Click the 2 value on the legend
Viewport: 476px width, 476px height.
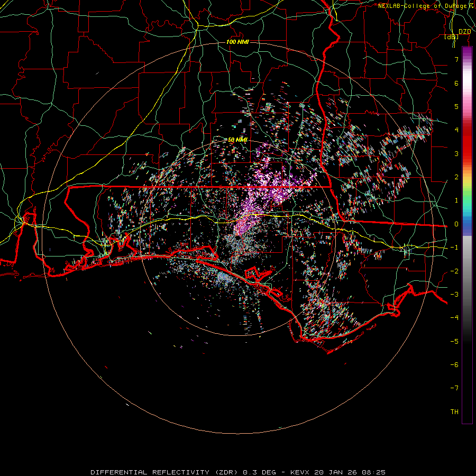coord(456,177)
